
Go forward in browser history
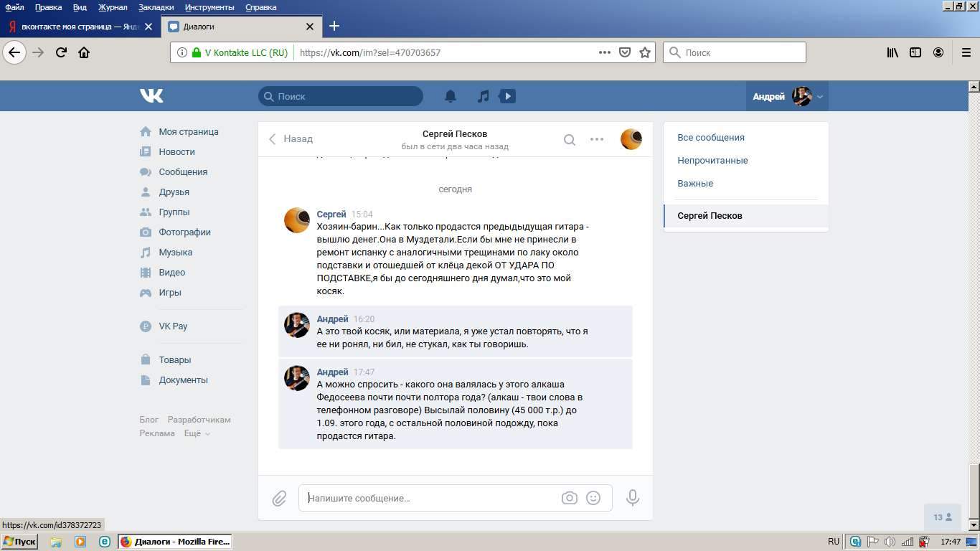[x=38, y=52]
